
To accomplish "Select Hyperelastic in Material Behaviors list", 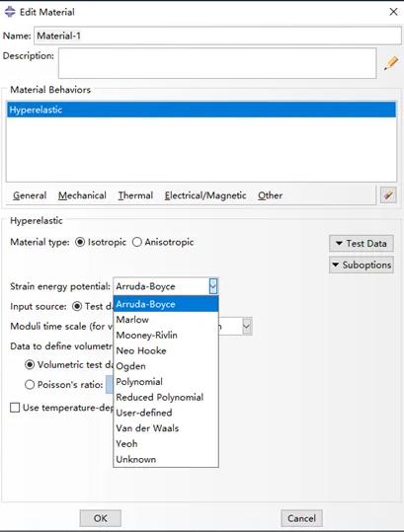I will 202,110.
